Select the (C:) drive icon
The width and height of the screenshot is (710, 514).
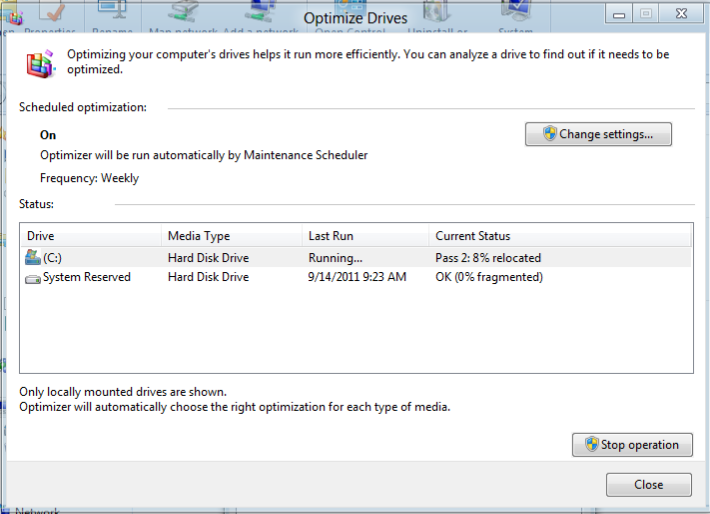(33, 258)
